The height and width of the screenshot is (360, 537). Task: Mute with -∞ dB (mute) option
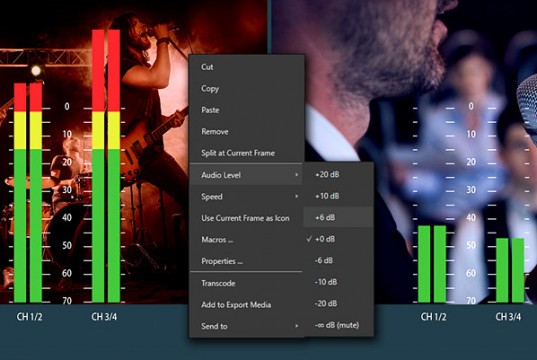coord(338,325)
